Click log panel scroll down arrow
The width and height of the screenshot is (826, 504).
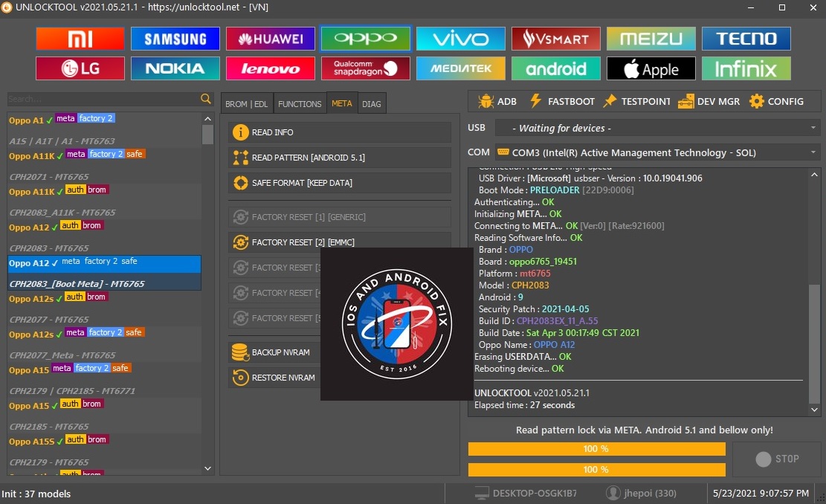814,410
